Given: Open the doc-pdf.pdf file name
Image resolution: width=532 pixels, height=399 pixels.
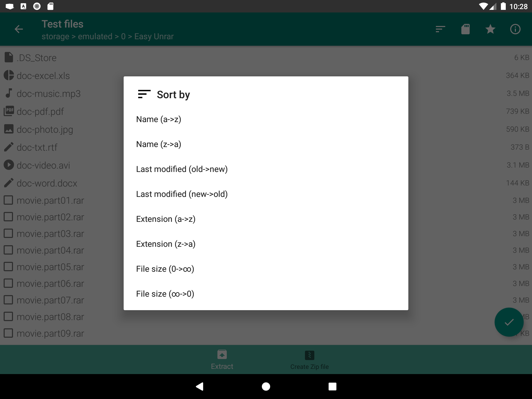Looking at the screenshot, I should pyautogui.click(x=40, y=111).
